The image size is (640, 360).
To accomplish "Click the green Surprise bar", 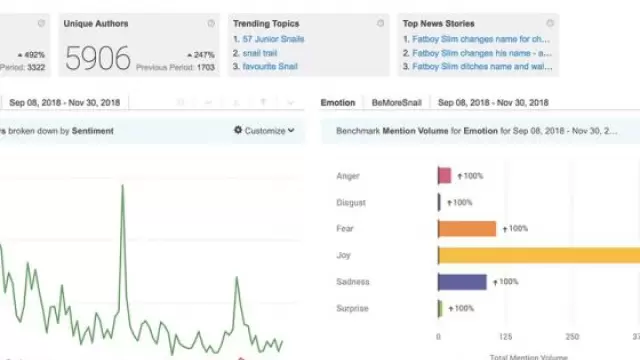I will [x=440, y=308].
